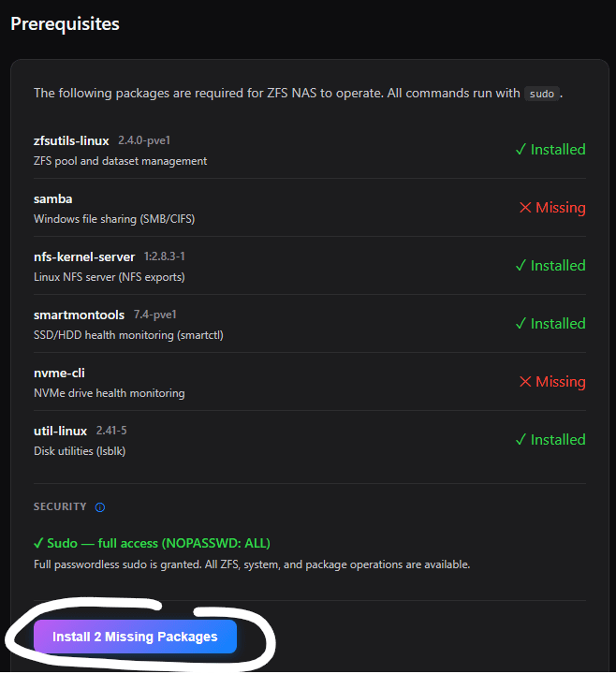Click the Installed checkmark for nfs-kernel-server
Image resolution: width=616 pixels, height=674 pixels.
coord(521,266)
